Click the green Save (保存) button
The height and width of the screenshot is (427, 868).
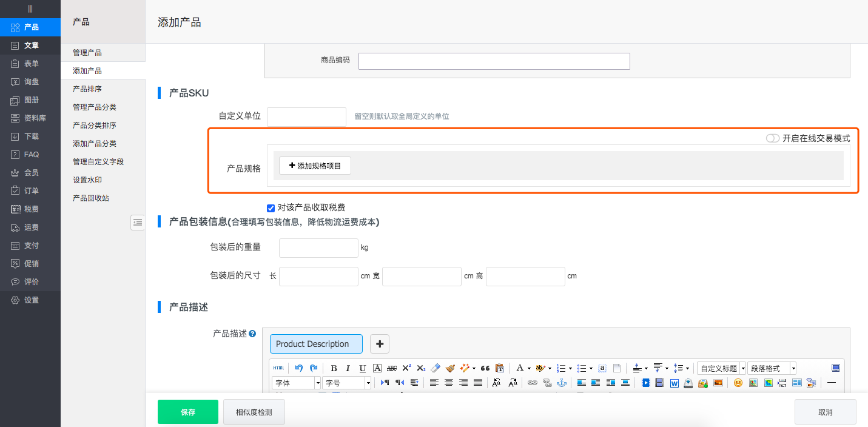pyautogui.click(x=188, y=412)
